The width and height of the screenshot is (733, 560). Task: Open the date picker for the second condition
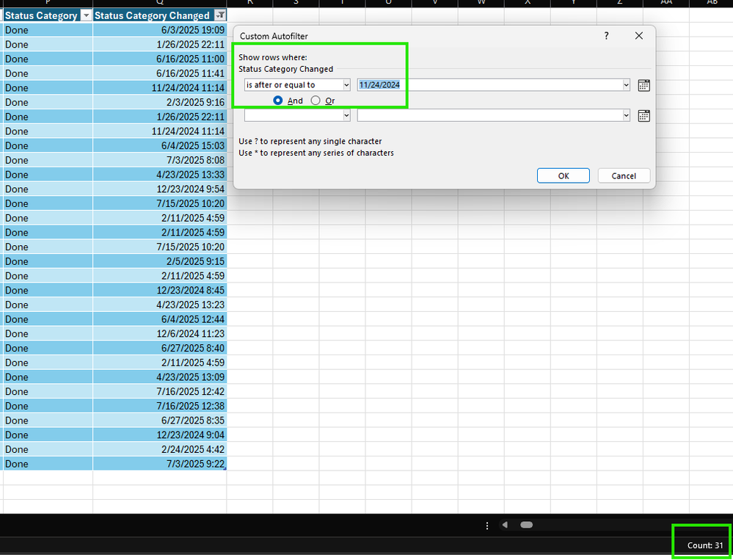click(643, 115)
